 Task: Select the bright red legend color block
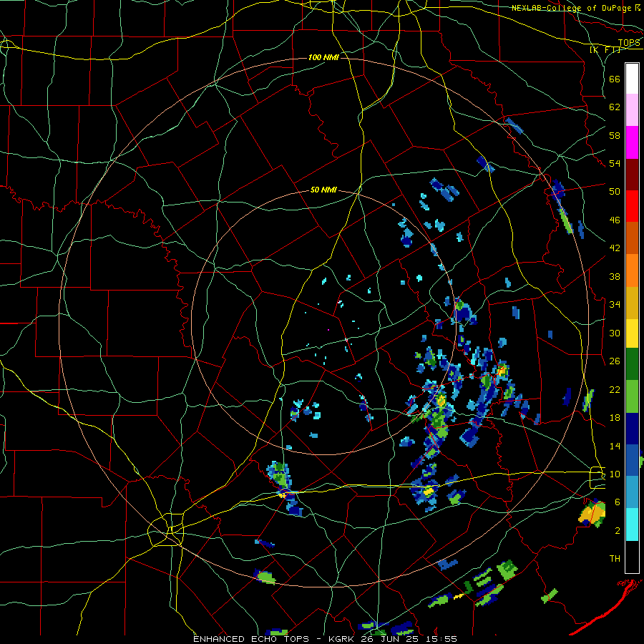coord(632,206)
